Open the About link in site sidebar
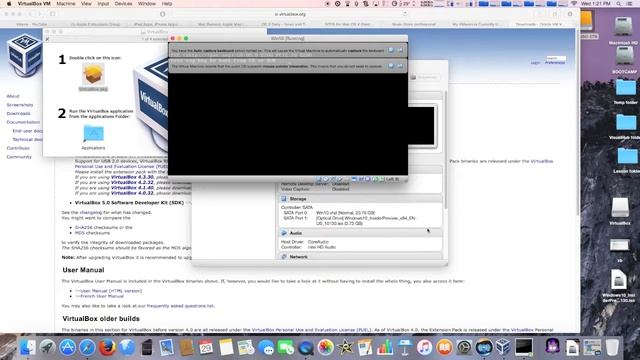Screen dimensions: 640x360 coord(13,96)
